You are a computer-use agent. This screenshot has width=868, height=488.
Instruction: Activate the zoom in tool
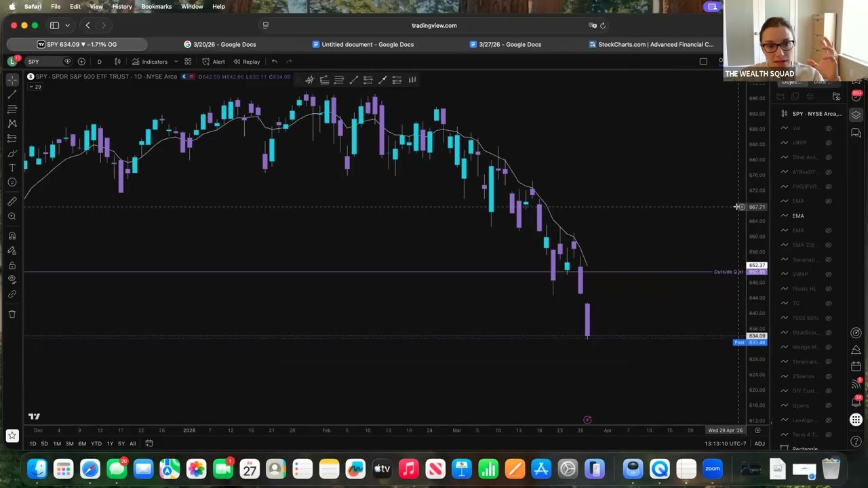pos(12,216)
